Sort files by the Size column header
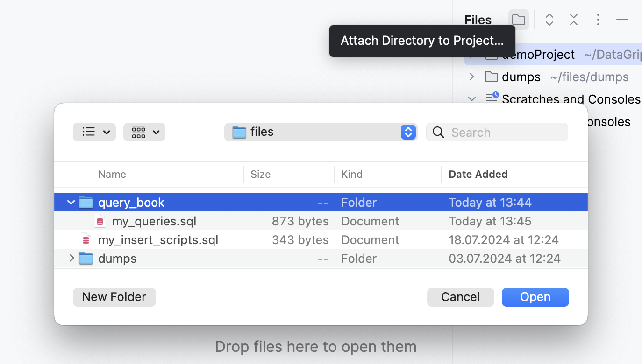The width and height of the screenshot is (642, 364). click(x=260, y=174)
